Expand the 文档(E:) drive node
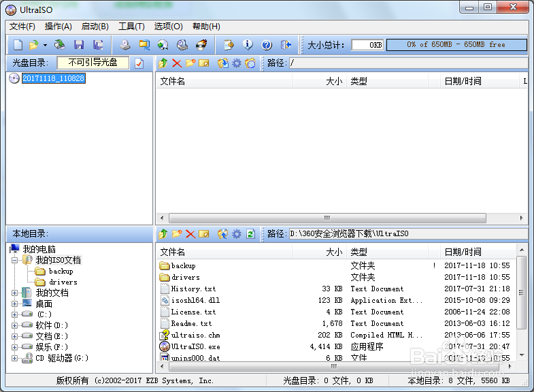 coord(14,336)
